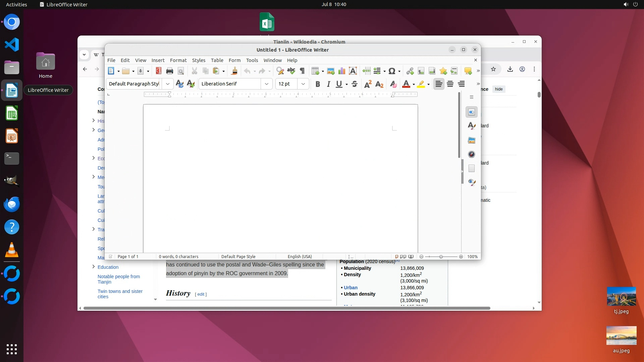Expand the paragraph style dropdown
The image size is (644, 362).
tap(167, 84)
